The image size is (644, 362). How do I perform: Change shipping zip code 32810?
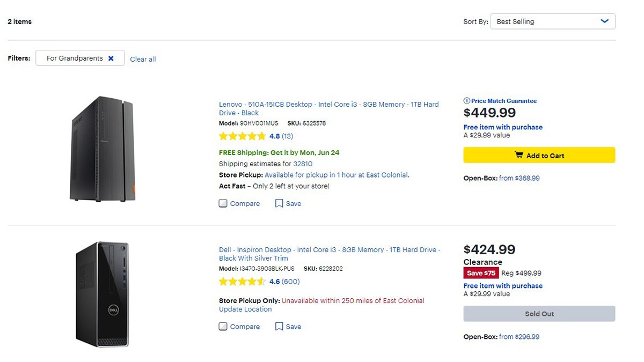[x=303, y=164]
